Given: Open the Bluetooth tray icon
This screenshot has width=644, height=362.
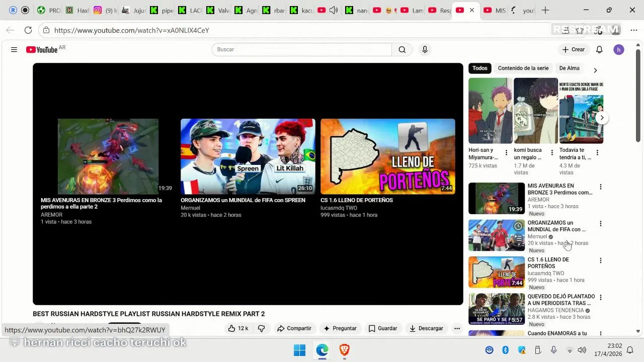Looking at the screenshot, I should point(506,350).
